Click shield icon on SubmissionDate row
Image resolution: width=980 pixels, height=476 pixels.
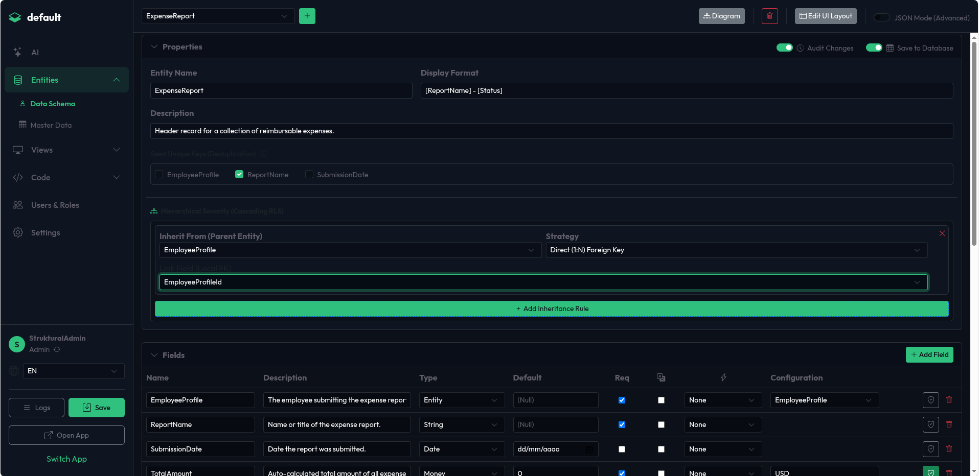tap(930, 449)
